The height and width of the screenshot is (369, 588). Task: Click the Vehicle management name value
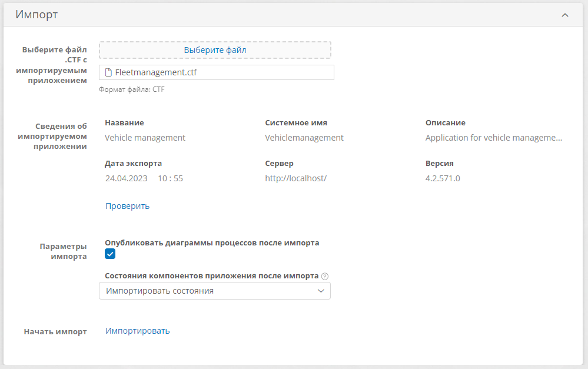click(x=145, y=138)
